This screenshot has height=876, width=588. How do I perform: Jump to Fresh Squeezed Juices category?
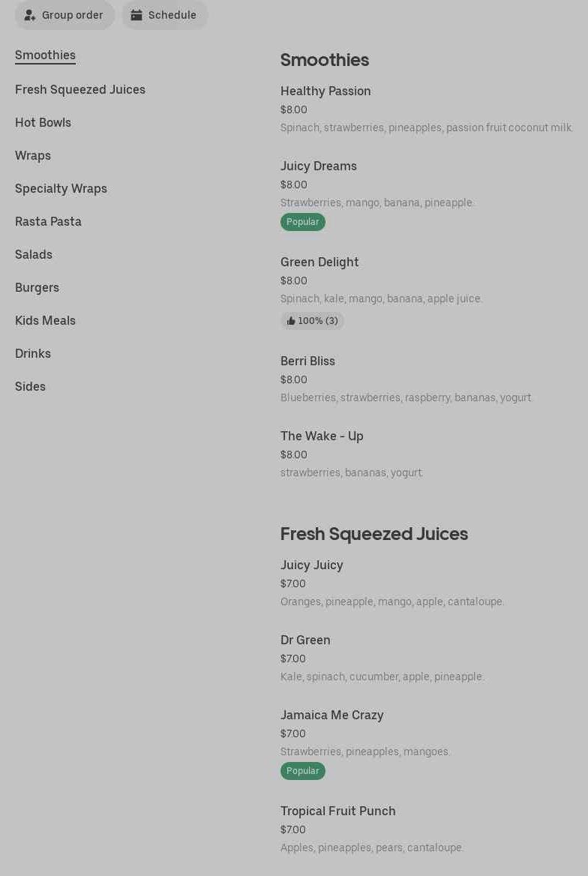80,90
